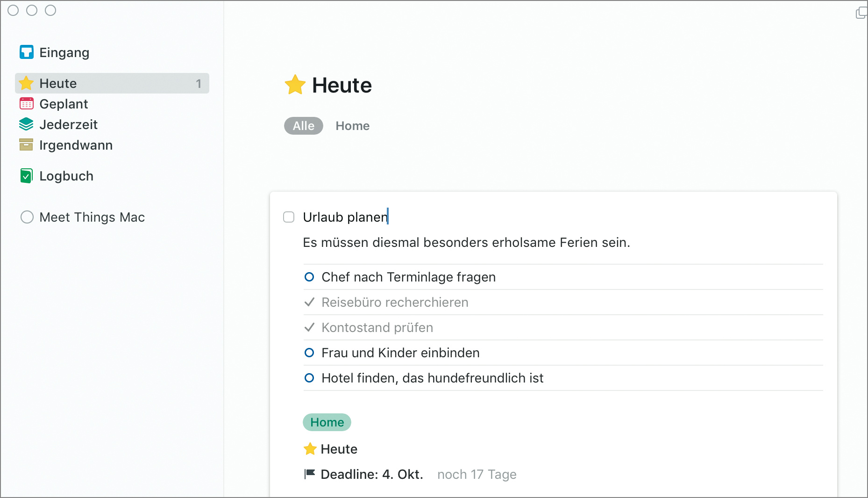Select the Alle tag filter
Screen dimensions: 868x498
(303, 126)
